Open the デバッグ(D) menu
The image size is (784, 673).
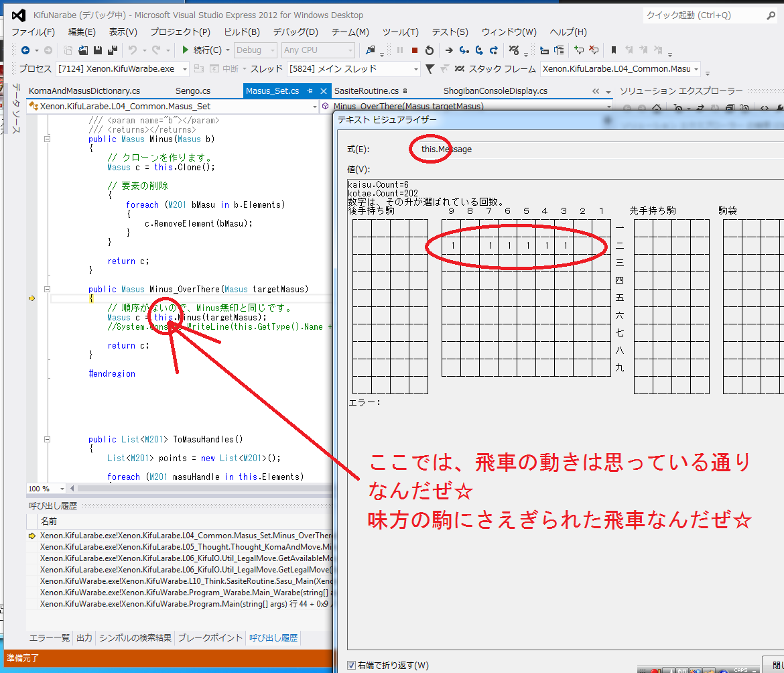pyautogui.click(x=296, y=32)
